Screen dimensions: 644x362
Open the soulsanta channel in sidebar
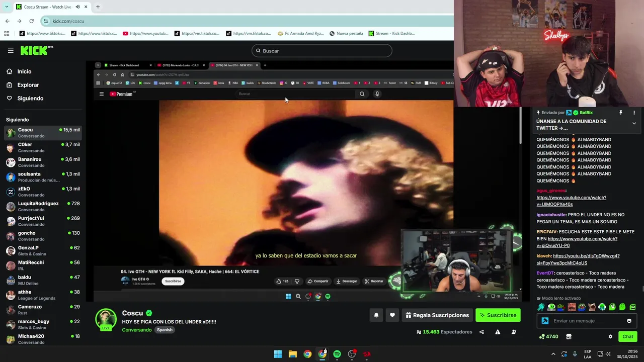coord(43,177)
